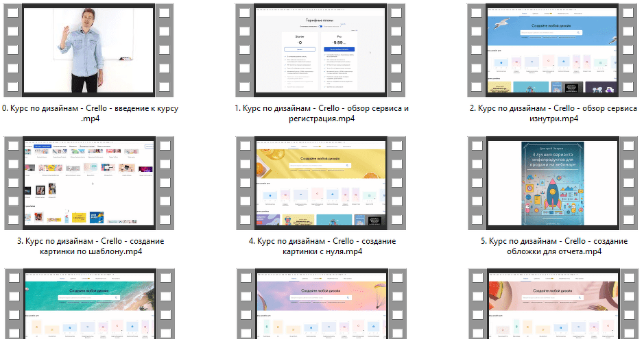The height and width of the screenshot is (339, 644).
Task: Select file label "5. ... создание обложки для отчета.mp4"
Action: (553, 246)
